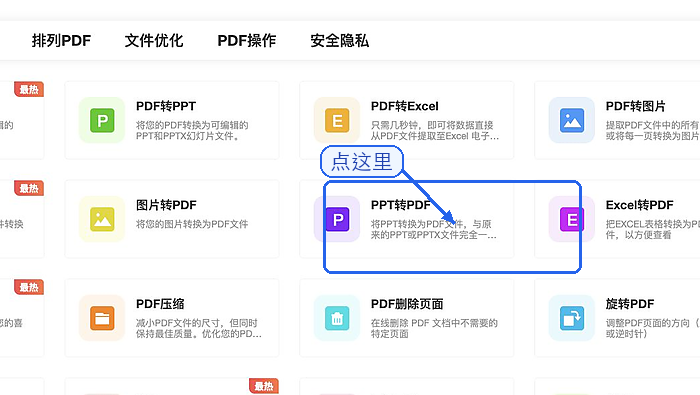Screen dimensions: 700x395
Task: Switch to the 排列PDF tab
Action: coord(61,41)
